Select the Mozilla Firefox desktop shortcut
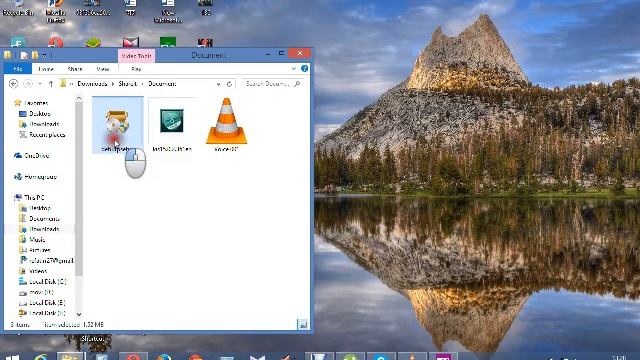This screenshot has width=640, height=360. pos(56,11)
